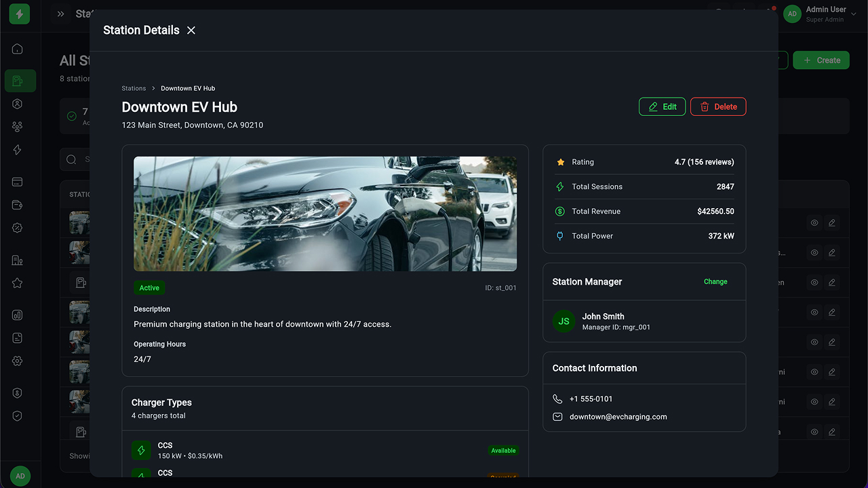This screenshot has width=868, height=488.
Task: Click the eye icon in the first station row
Action: point(814,223)
